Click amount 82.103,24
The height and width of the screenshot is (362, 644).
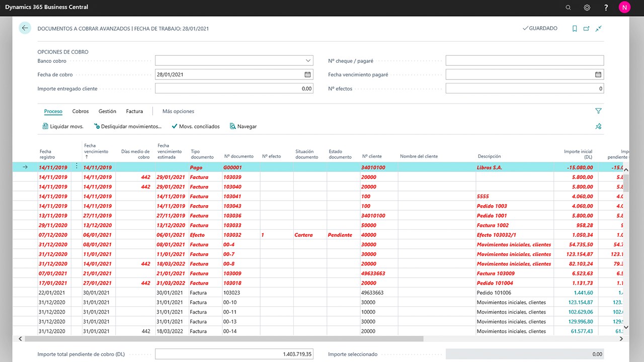[581, 264]
